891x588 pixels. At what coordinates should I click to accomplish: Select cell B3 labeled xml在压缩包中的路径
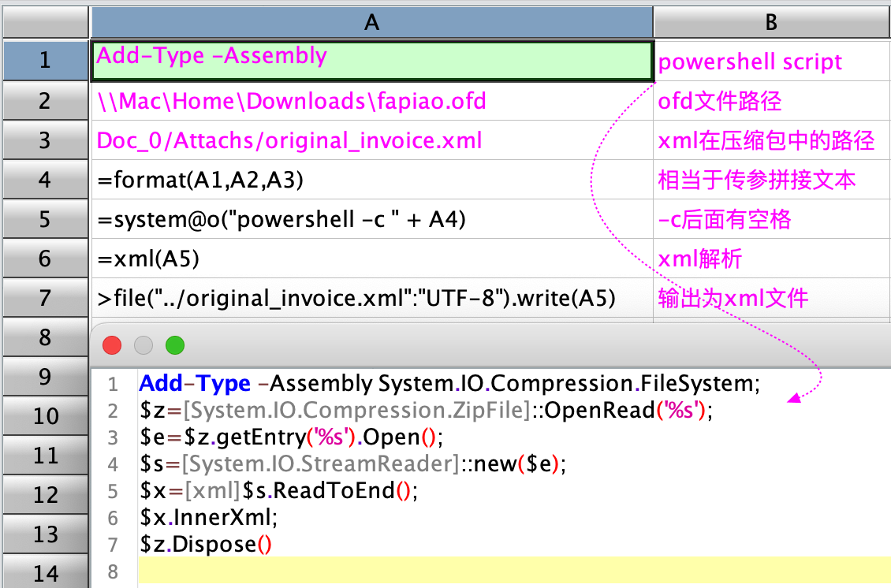[x=772, y=140]
